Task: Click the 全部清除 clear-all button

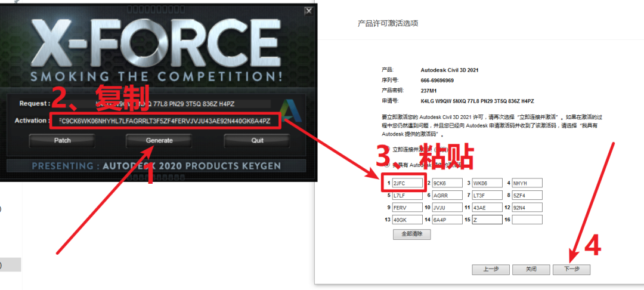Action: pyautogui.click(x=411, y=235)
